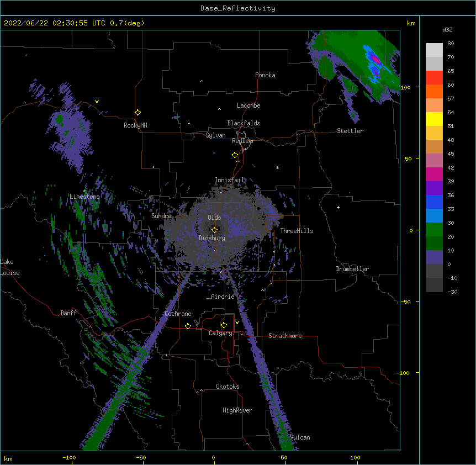Click the white asterisk marker above Limestone
Image resolution: width=476 pixels, height=465 pixels.
click(x=85, y=191)
